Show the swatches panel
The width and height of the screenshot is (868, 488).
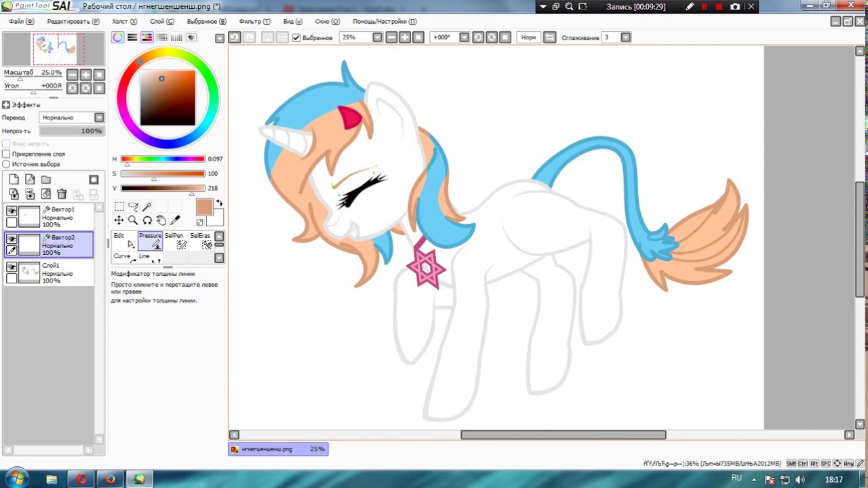(176, 37)
